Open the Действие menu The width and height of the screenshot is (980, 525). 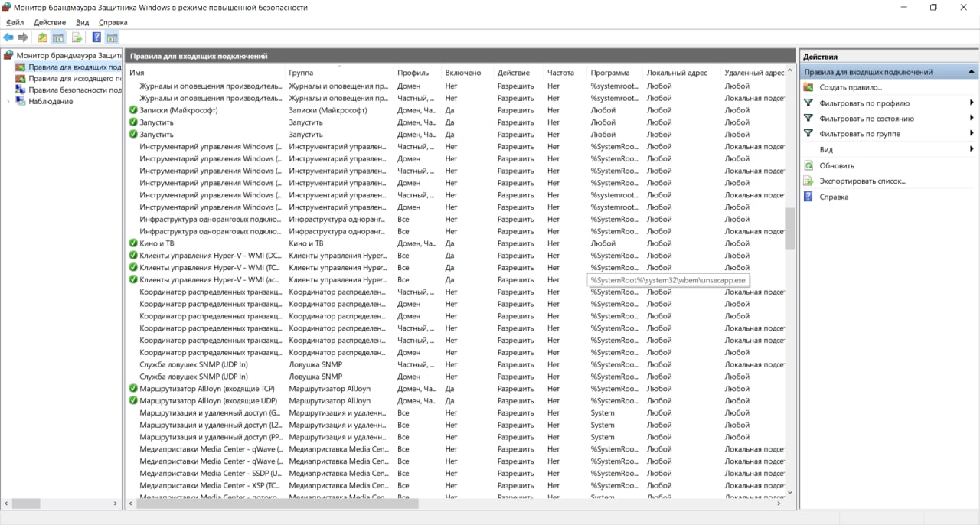(x=50, y=23)
